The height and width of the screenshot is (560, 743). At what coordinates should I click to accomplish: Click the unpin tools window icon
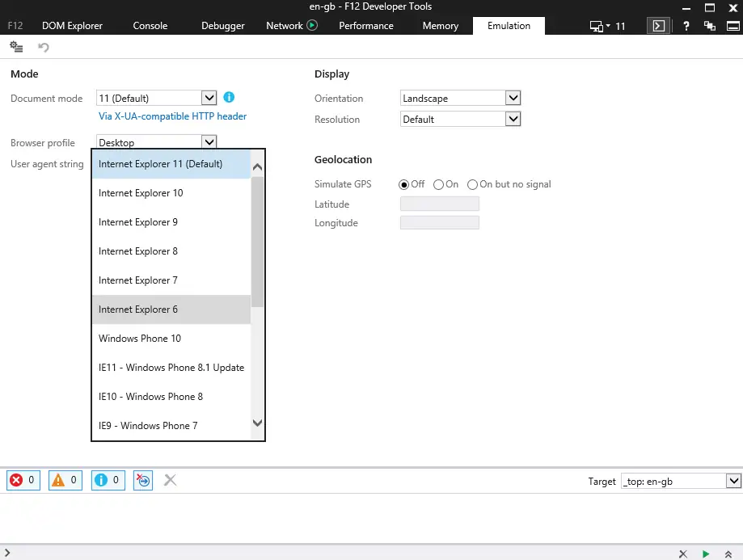(709, 26)
